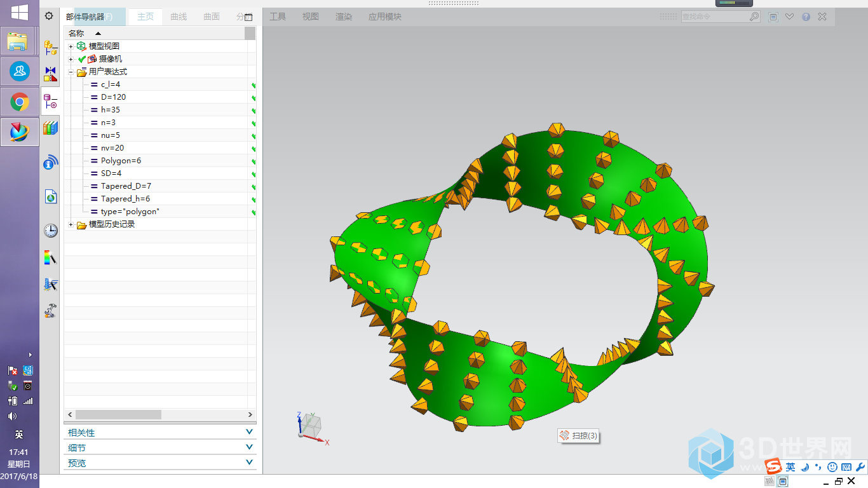The height and width of the screenshot is (488, 868).
Task: Open the System Materials rainbow icon
Action: click(x=50, y=257)
